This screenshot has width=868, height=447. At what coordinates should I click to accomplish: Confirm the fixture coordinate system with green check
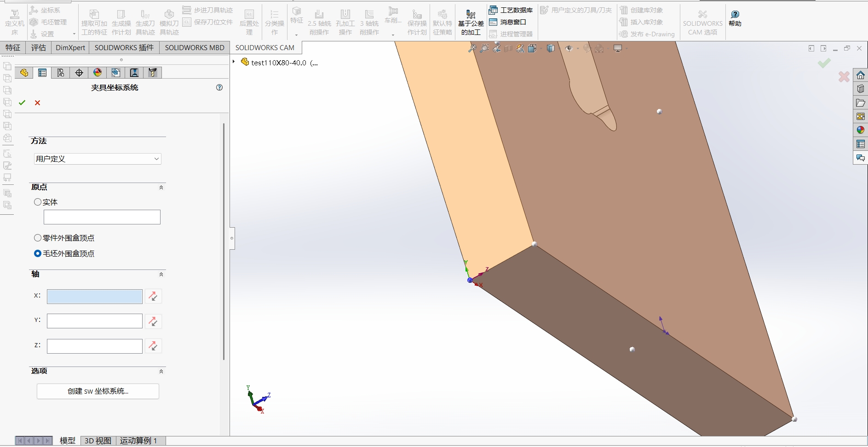(22, 103)
